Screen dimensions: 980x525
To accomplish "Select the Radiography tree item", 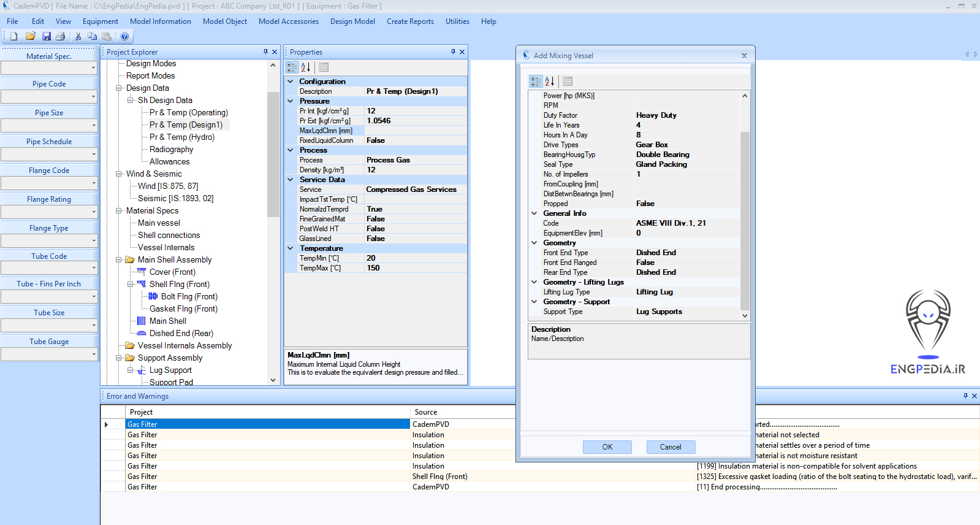I will (x=172, y=149).
